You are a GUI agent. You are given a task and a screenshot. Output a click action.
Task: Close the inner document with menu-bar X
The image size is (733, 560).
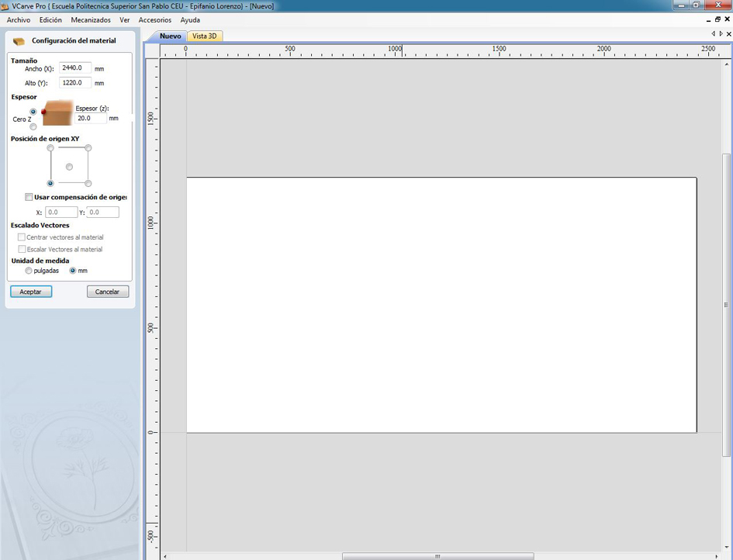coord(728,19)
